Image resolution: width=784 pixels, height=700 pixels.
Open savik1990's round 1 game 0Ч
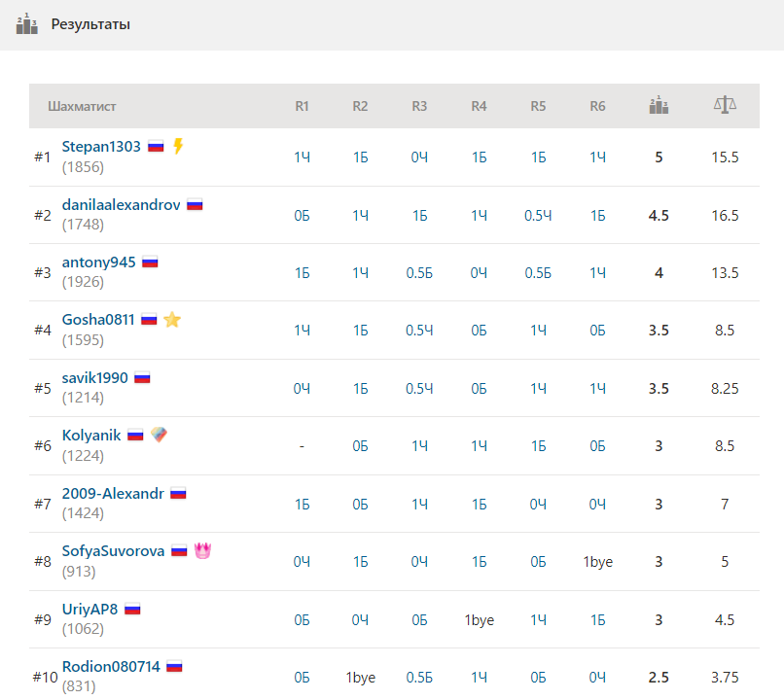coord(302,388)
